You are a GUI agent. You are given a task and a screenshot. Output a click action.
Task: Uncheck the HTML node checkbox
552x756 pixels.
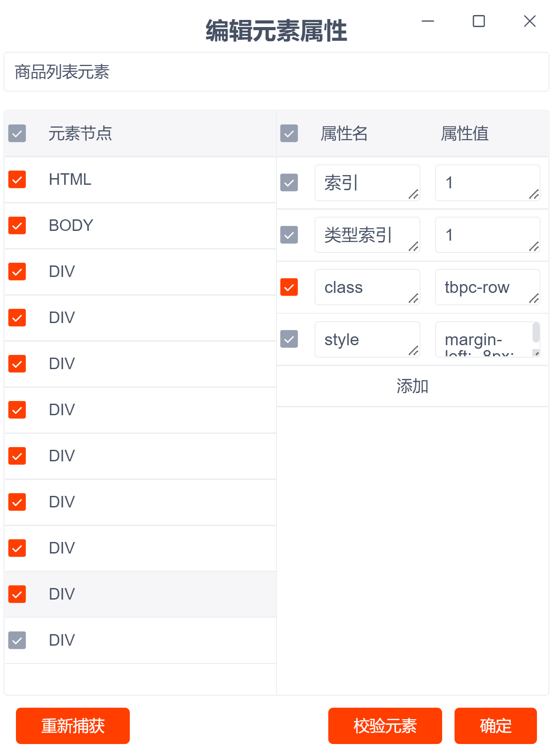point(17,179)
